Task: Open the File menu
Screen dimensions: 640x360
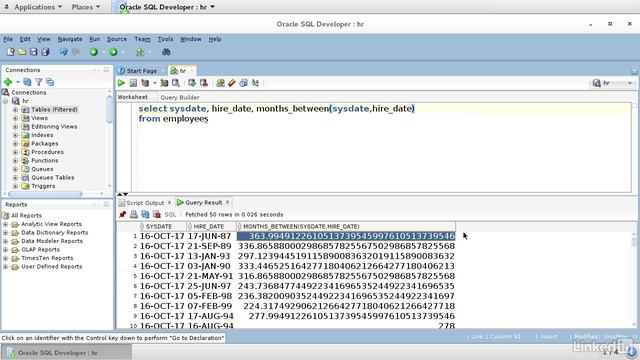Action: click(8, 39)
